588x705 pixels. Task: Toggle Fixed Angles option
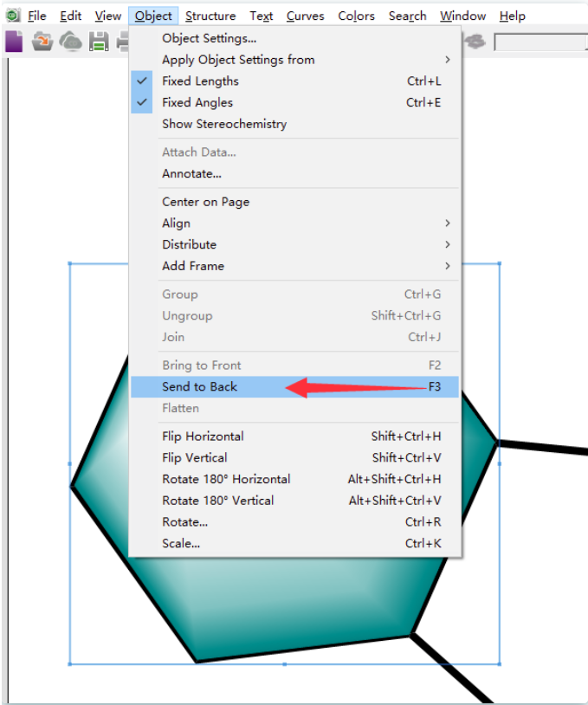tap(295, 102)
